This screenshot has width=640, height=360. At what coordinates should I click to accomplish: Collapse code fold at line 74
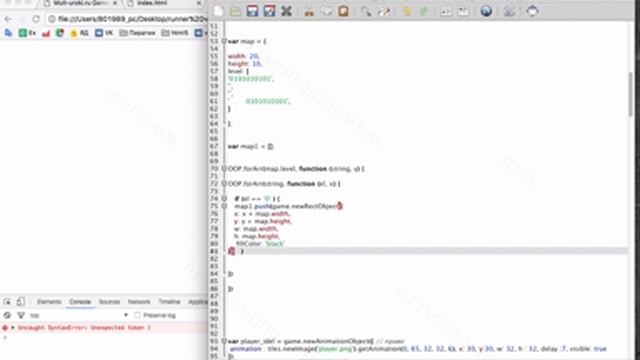(224, 198)
